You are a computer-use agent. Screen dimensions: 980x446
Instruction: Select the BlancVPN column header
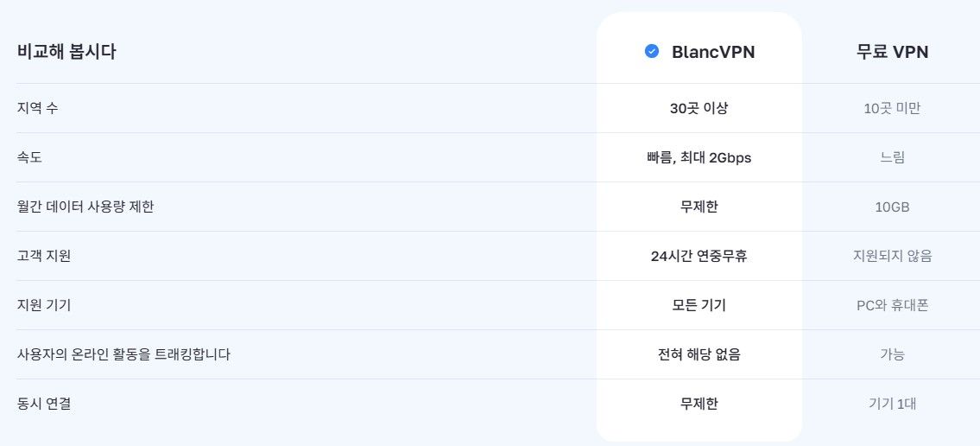[x=713, y=52]
